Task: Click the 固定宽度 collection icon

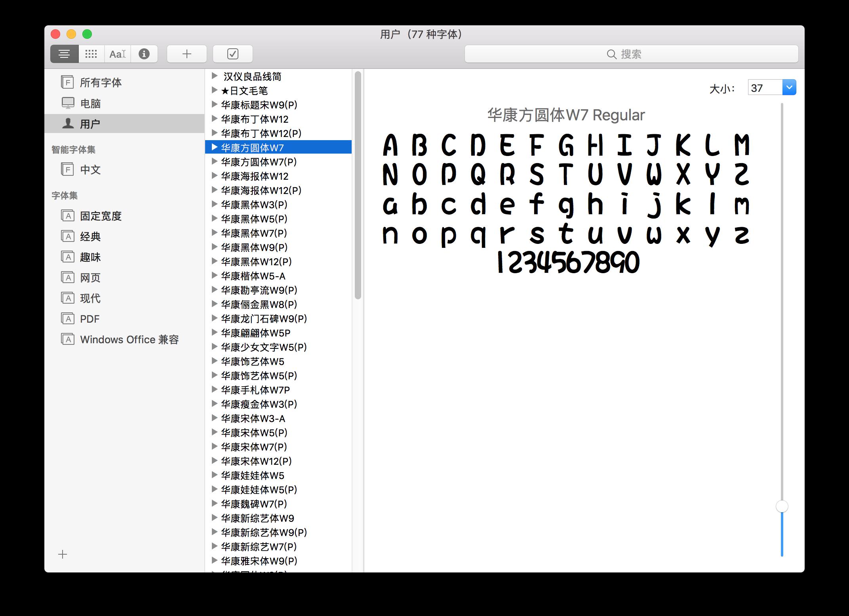Action: click(68, 216)
